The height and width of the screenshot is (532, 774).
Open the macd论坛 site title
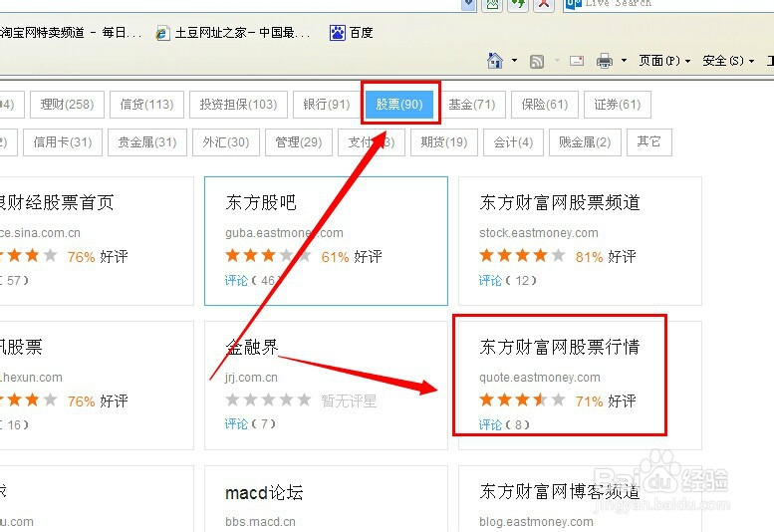(264, 492)
